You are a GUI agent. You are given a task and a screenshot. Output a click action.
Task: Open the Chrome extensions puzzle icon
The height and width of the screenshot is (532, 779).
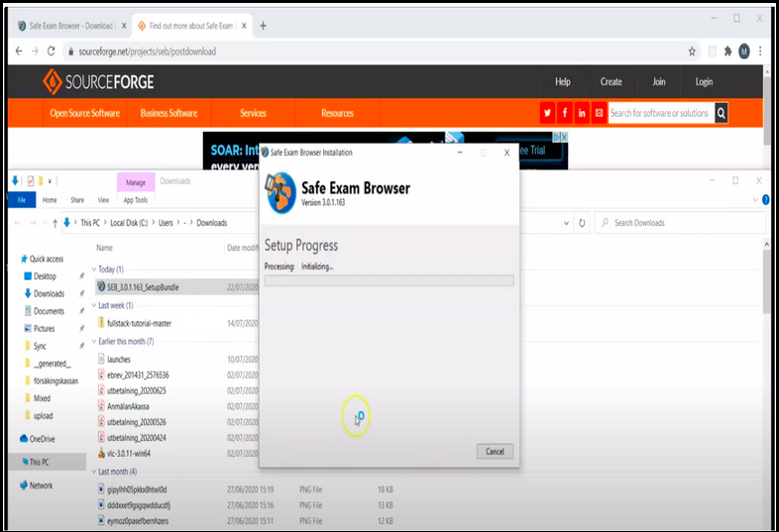click(727, 51)
